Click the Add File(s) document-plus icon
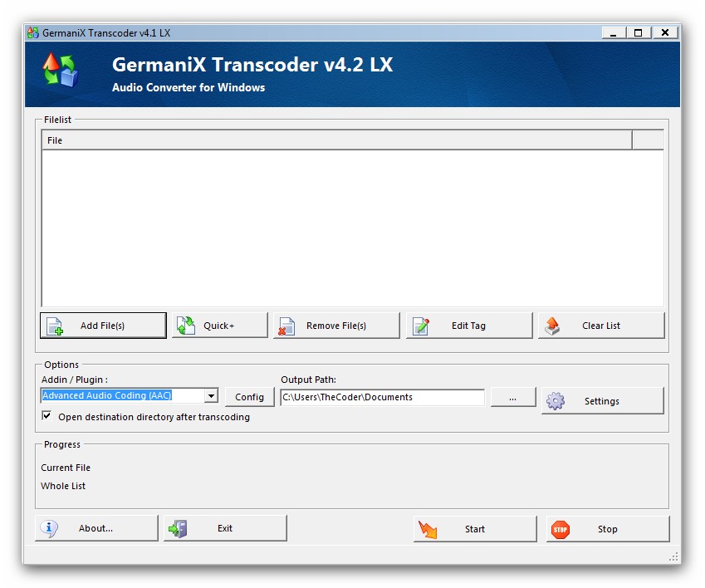705x588 pixels. click(x=55, y=326)
